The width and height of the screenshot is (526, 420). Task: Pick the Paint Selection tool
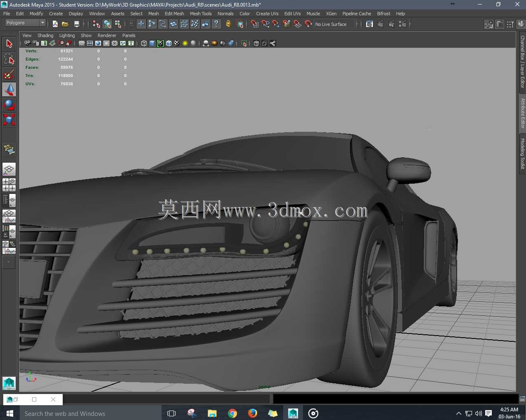pos(9,75)
